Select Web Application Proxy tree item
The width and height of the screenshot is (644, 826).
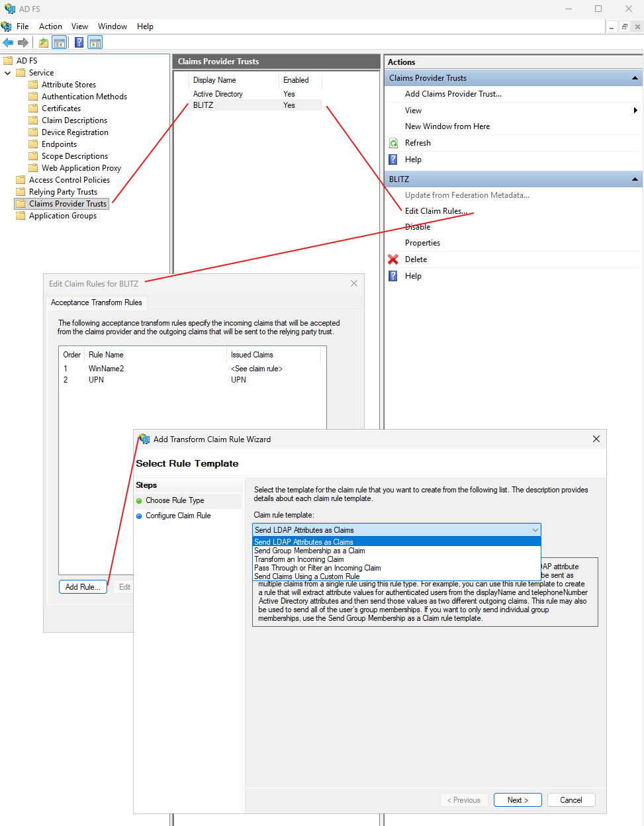point(81,168)
